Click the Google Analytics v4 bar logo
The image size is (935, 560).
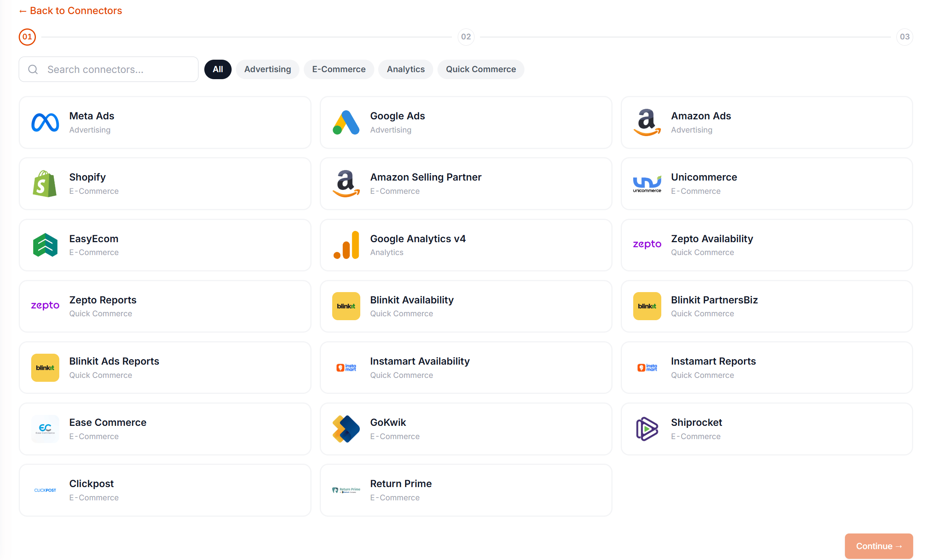coord(346,245)
